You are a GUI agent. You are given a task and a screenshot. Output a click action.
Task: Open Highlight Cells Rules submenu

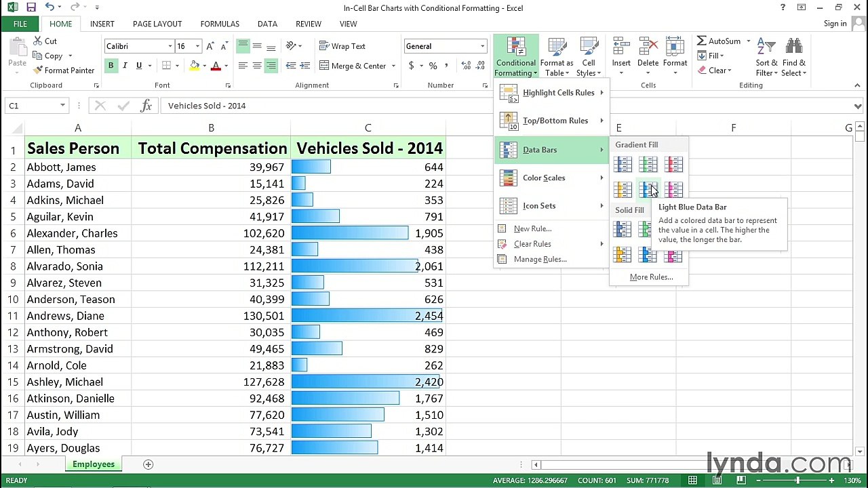click(552, 93)
